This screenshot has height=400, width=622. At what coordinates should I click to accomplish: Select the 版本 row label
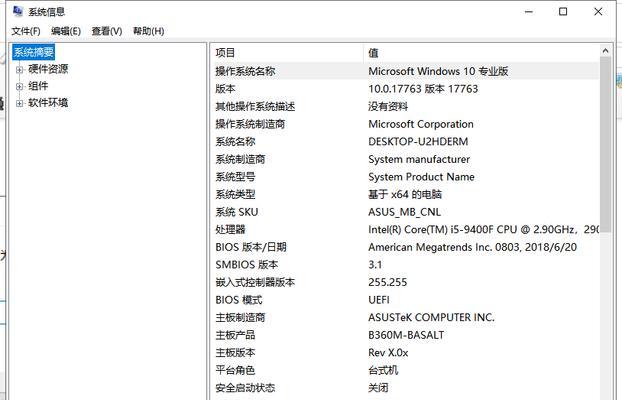click(x=225, y=89)
